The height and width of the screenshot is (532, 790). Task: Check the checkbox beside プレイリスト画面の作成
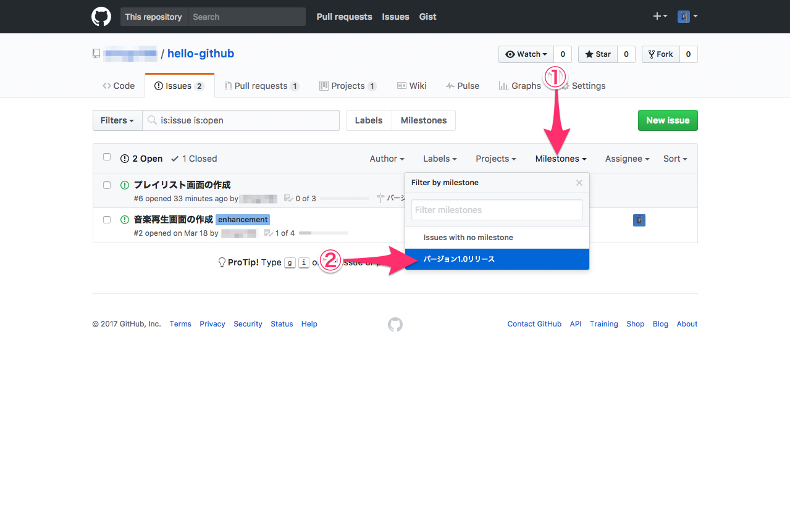[x=106, y=185]
